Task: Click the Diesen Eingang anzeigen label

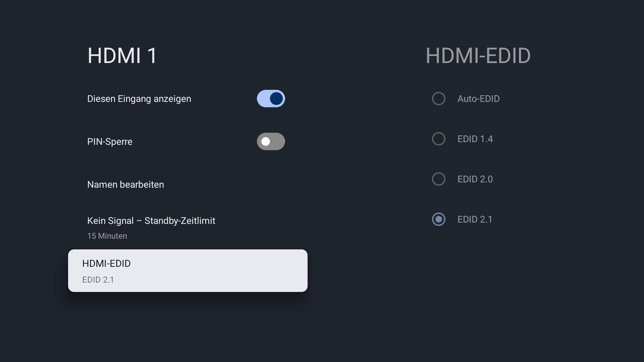Action: click(139, 99)
